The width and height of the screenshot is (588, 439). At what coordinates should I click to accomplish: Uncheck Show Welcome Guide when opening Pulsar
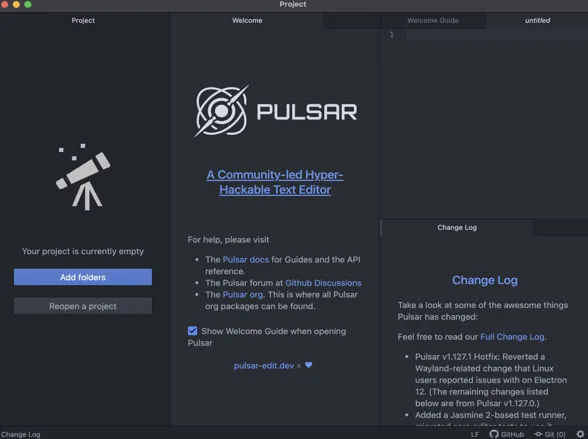pyautogui.click(x=192, y=331)
